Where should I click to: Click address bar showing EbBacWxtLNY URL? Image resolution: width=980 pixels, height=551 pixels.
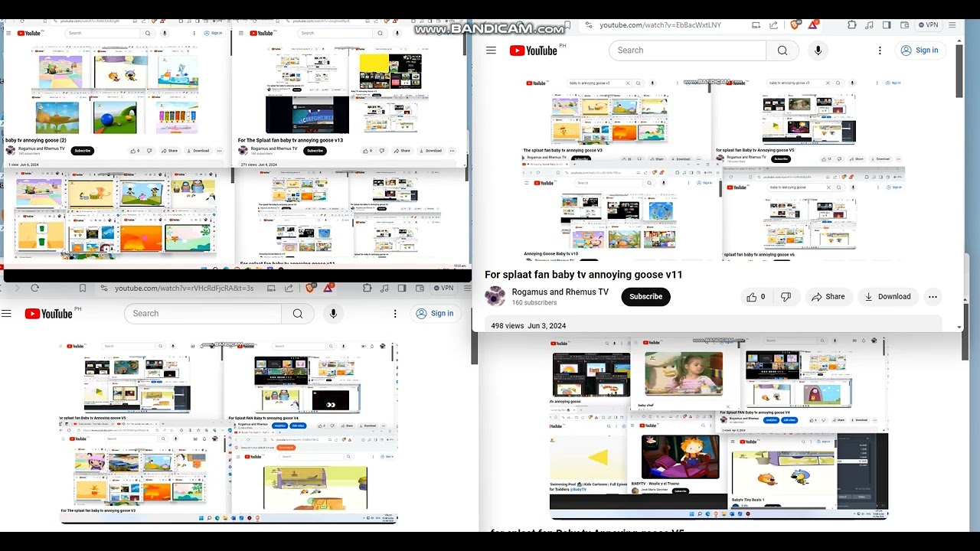pyautogui.click(x=660, y=25)
